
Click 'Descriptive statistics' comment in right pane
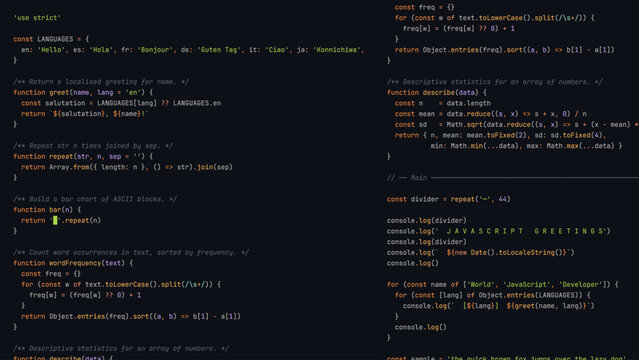pyautogui.click(x=495, y=82)
